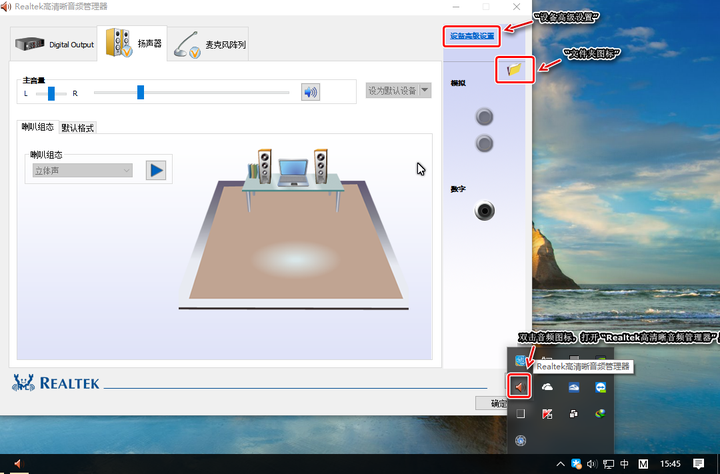Click the left speaker in room preview
720x474 pixels.
coord(264,166)
